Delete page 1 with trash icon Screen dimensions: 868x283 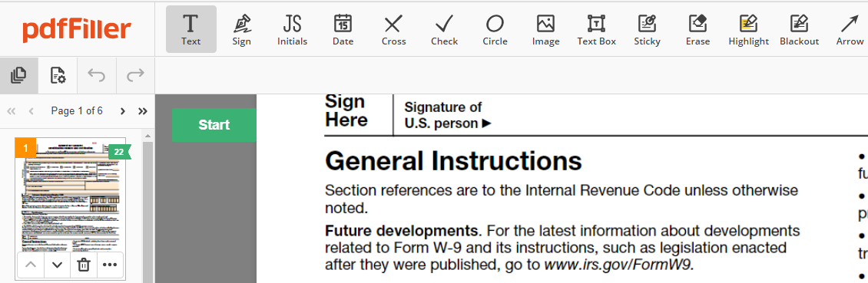84,265
